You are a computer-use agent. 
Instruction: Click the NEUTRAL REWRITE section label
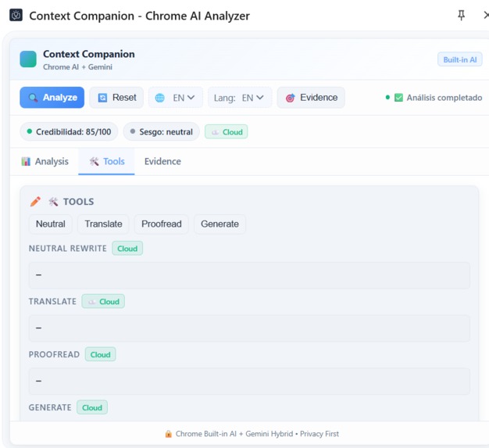(68, 249)
